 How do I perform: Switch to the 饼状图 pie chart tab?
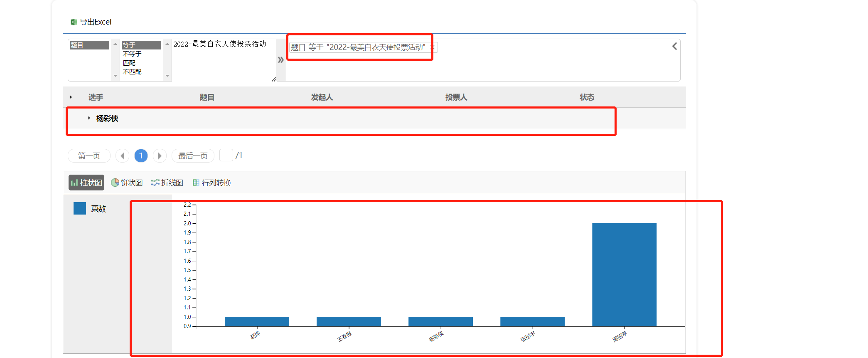pyautogui.click(x=127, y=183)
